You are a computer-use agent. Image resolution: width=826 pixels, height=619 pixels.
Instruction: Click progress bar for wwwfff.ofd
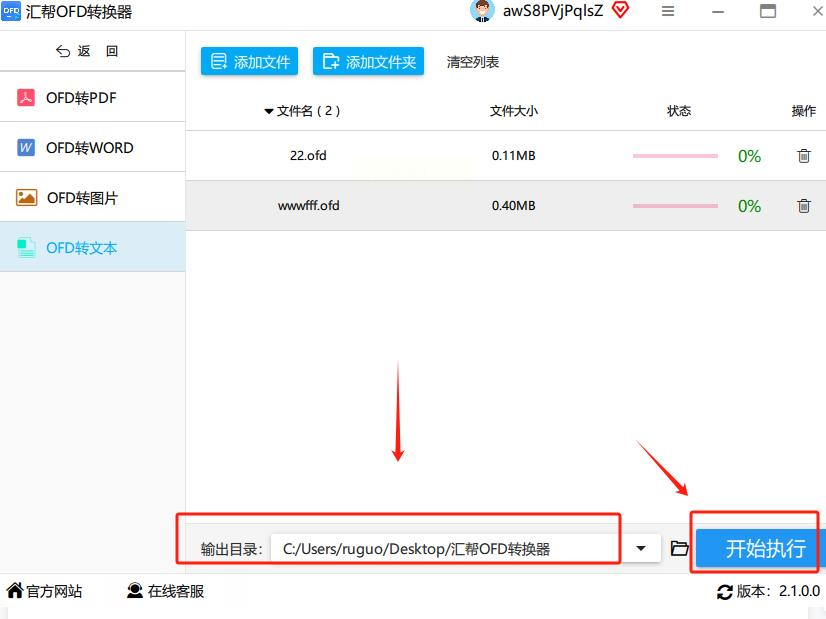675,206
